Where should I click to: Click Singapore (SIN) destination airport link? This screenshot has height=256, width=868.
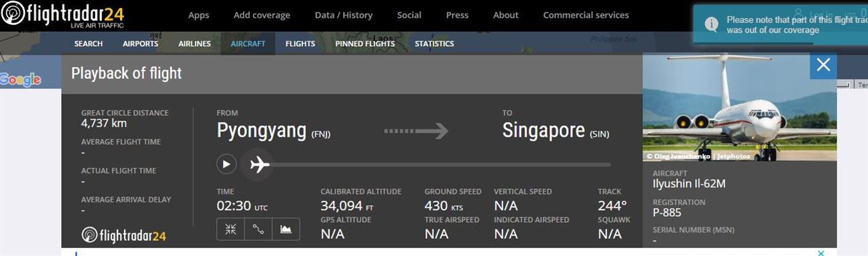point(555,131)
